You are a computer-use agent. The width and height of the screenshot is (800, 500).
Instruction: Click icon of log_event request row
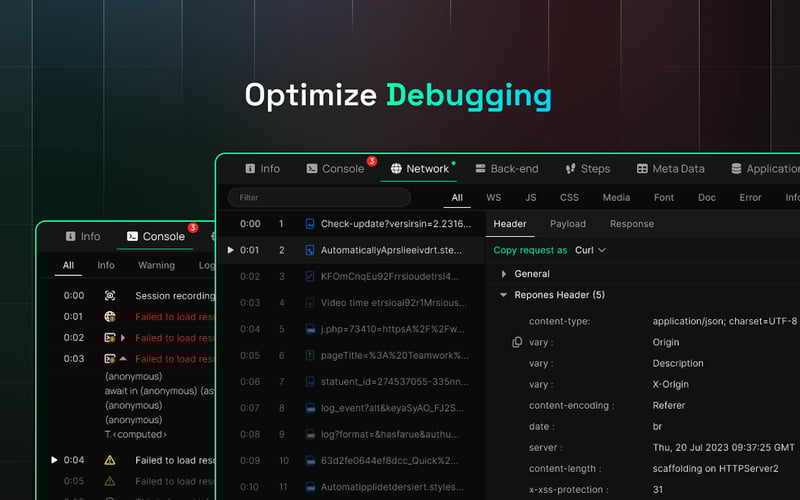click(310, 408)
